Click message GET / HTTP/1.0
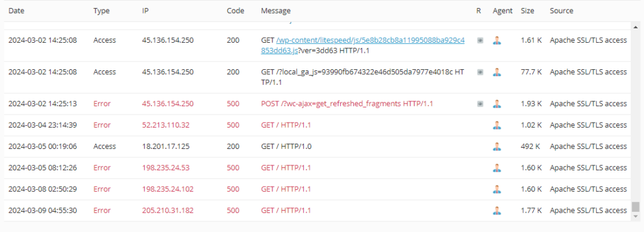 pos(286,146)
